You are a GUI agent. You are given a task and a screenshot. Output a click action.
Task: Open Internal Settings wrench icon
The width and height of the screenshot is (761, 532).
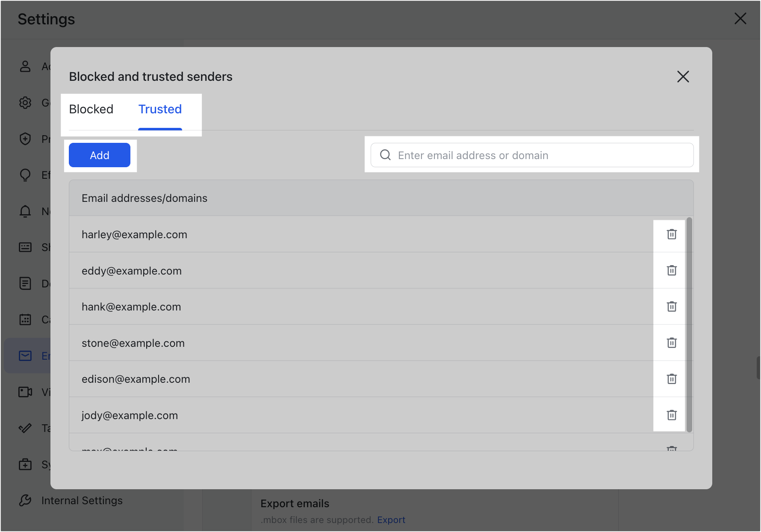point(25,500)
